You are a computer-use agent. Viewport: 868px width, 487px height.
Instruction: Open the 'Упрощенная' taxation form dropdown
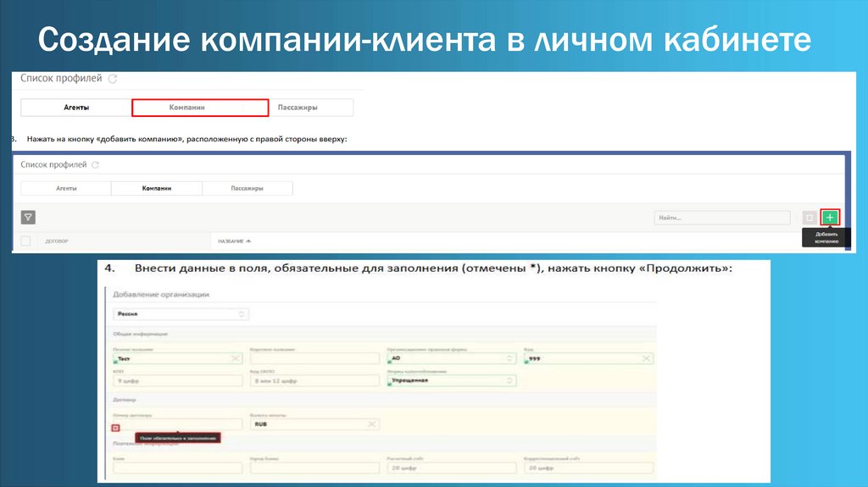tap(452, 381)
